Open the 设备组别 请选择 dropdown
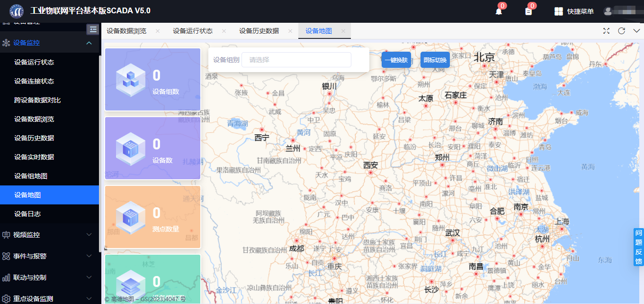644x304 pixels. (x=296, y=60)
